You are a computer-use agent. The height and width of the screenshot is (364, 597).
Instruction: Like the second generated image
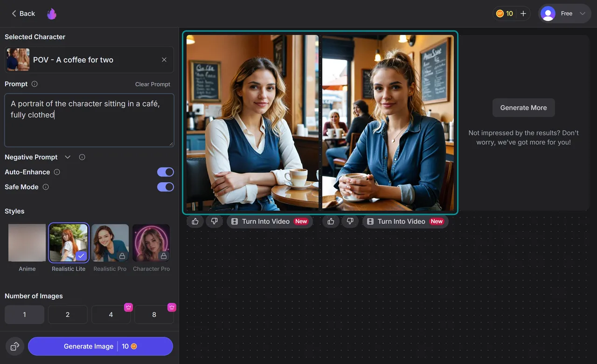tap(331, 221)
